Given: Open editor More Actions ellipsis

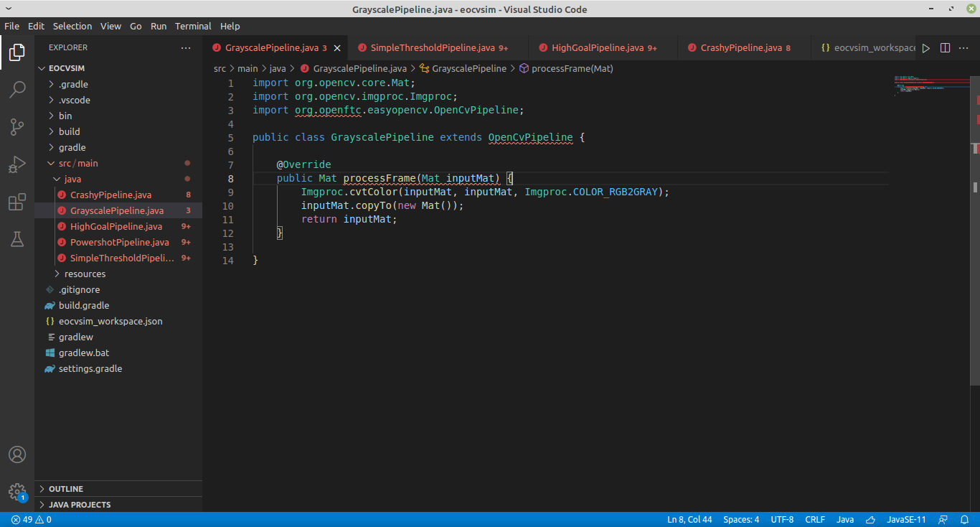Looking at the screenshot, I should pos(965,48).
